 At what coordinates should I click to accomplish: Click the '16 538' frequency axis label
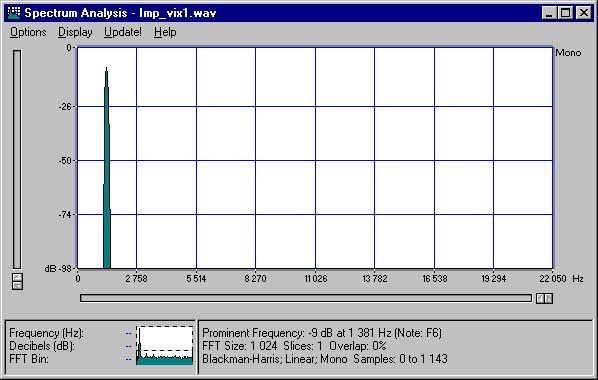tap(434, 279)
